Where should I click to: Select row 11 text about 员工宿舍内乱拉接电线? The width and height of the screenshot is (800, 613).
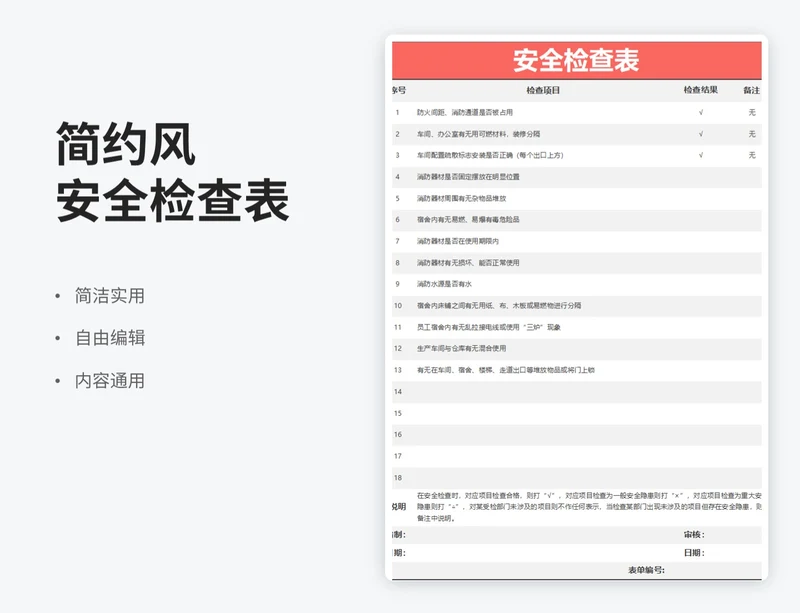[x=488, y=327]
